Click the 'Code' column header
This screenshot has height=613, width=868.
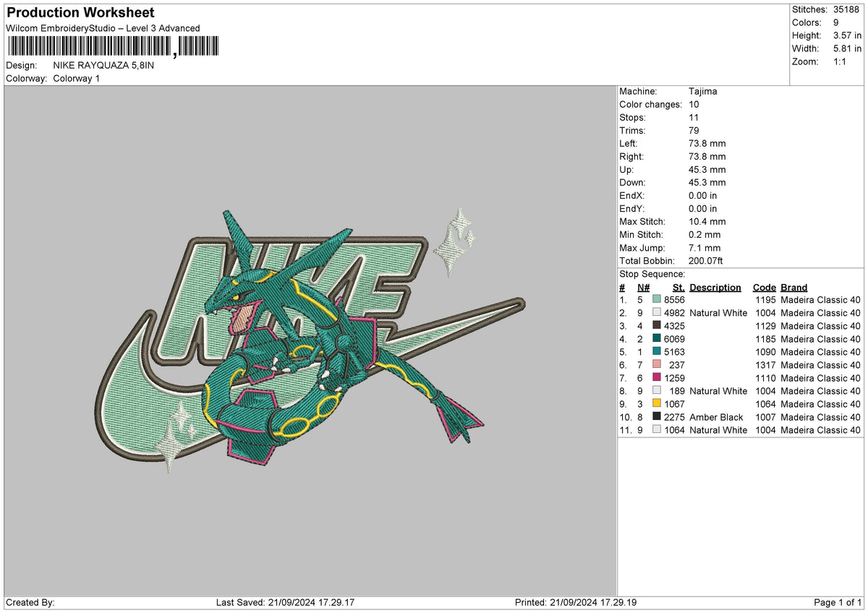coord(764,288)
